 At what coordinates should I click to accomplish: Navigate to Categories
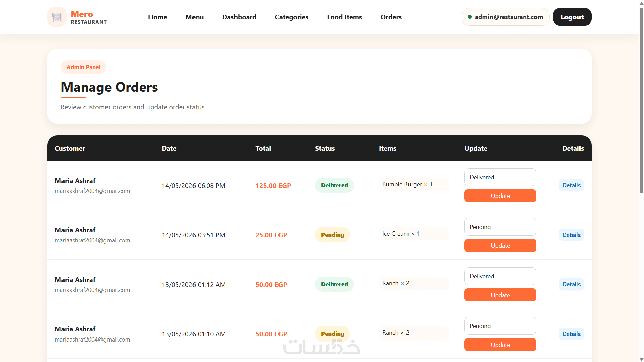point(292,17)
